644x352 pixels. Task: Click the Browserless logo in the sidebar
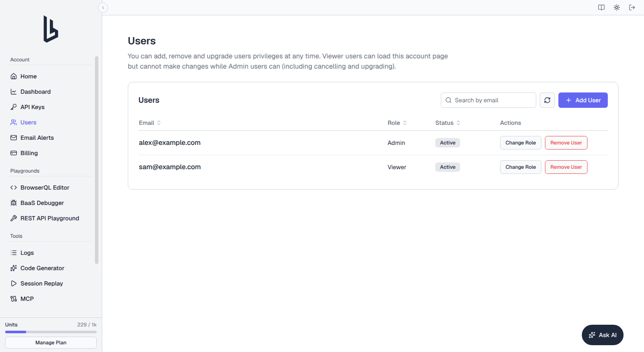[51, 29]
